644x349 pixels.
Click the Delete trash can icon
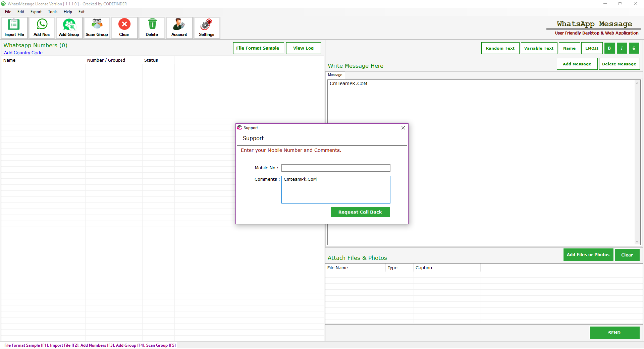click(152, 28)
